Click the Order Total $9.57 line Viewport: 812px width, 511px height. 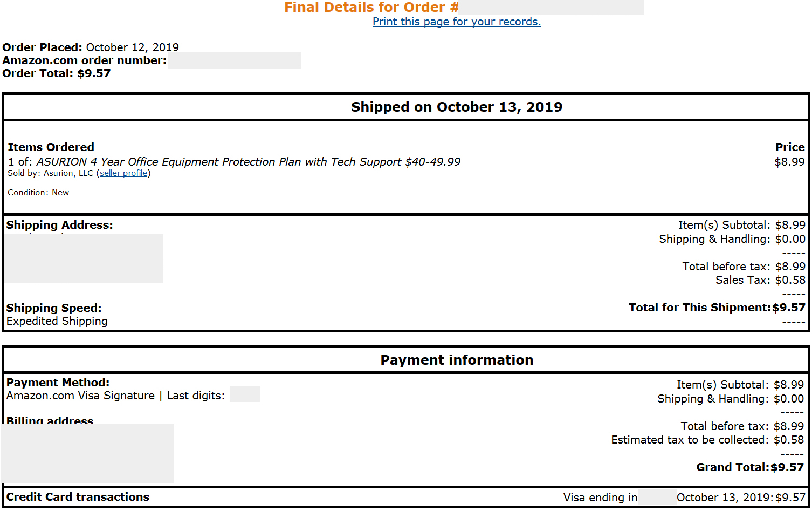57,73
